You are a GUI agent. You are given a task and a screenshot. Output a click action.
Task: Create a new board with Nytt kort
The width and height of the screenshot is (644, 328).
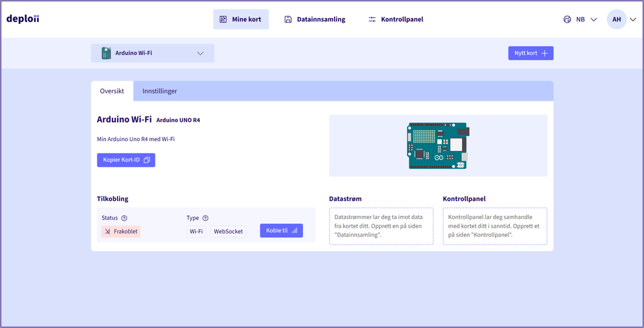(531, 53)
